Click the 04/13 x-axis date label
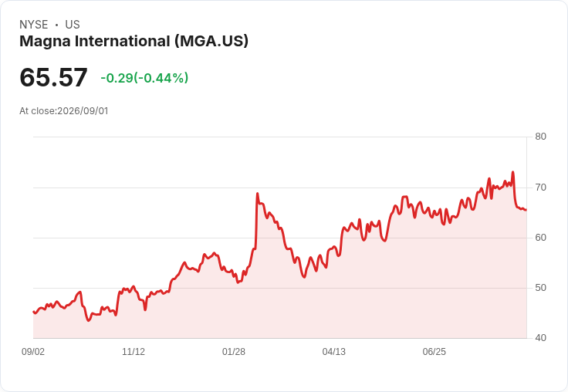Screen dimensions: 568x392 point(334,351)
